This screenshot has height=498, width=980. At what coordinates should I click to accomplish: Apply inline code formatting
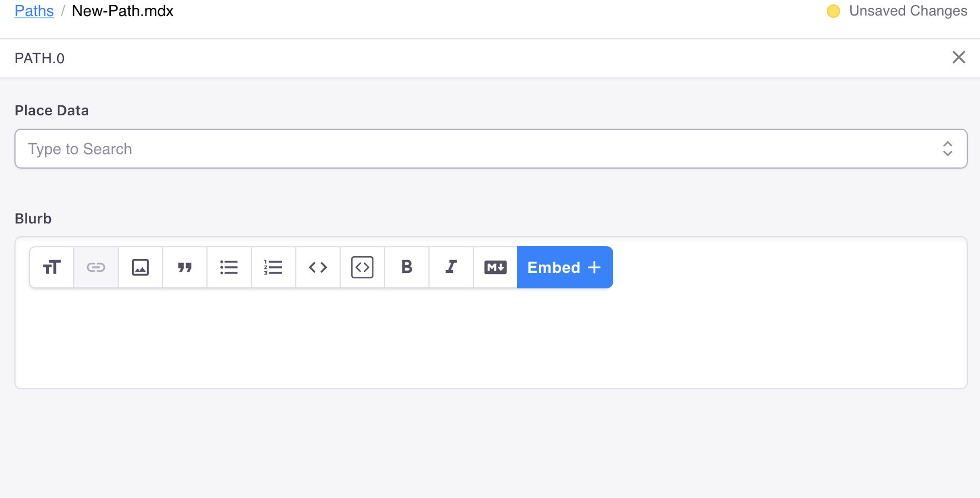tap(318, 267)
